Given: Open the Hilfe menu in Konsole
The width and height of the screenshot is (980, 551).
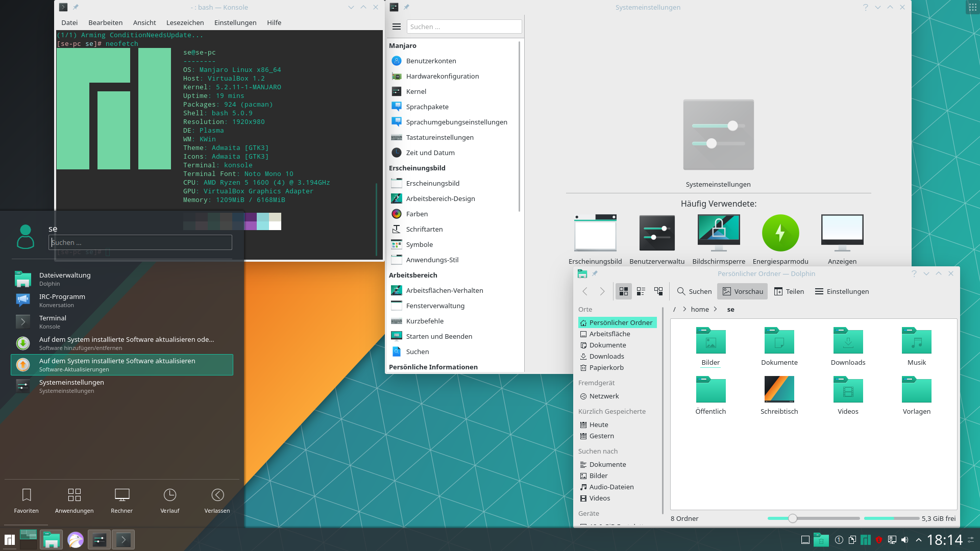Looking at the screenshot, I should (274, 22).
